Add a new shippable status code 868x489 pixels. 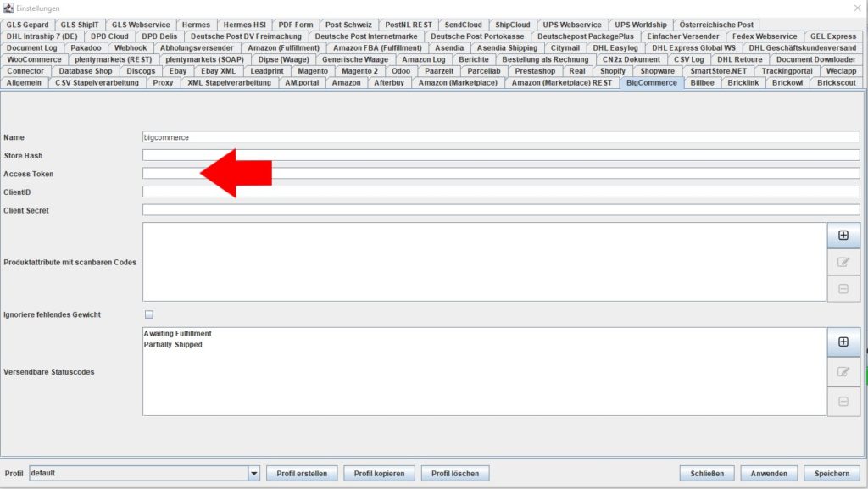pyautogui.click(x=843, y=342)
